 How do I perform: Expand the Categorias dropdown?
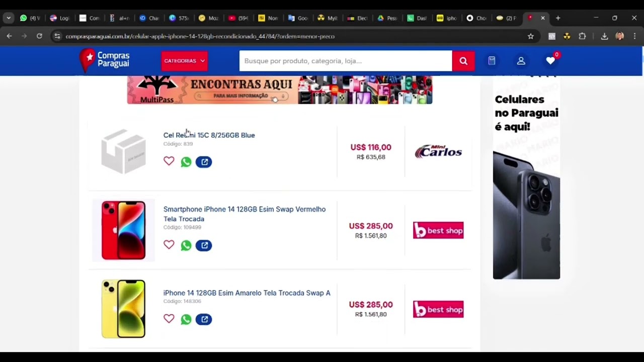pos(184,61)
